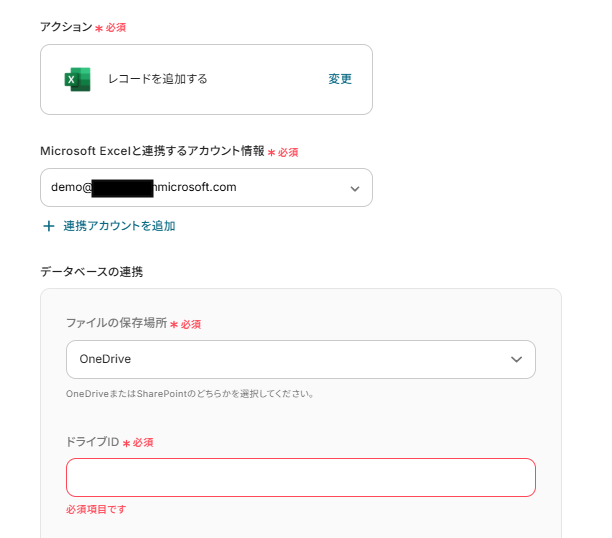Click the レコードを追加する action text
Image resolution: width=612 pixels, height=538 pixels.
[158, 79]
